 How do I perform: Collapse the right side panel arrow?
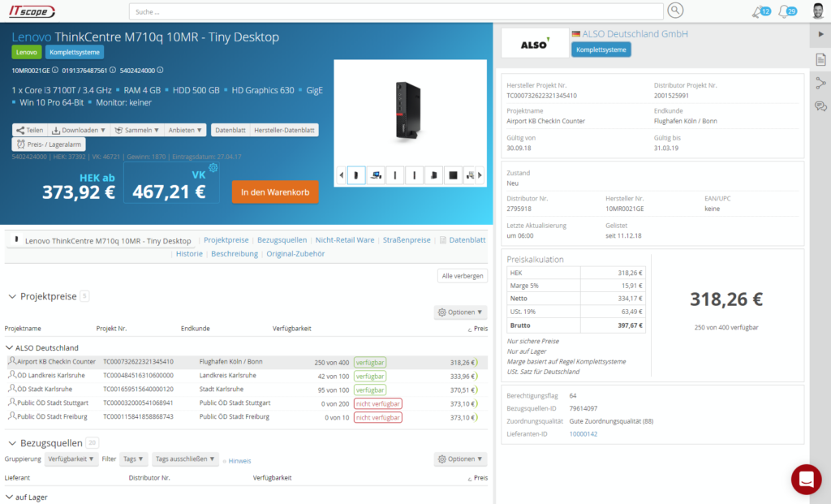pos(821,34)
